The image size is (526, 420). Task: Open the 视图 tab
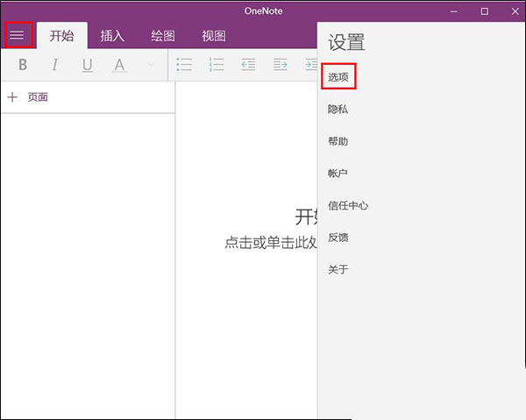pyautogui.click(x=214, y=36)
